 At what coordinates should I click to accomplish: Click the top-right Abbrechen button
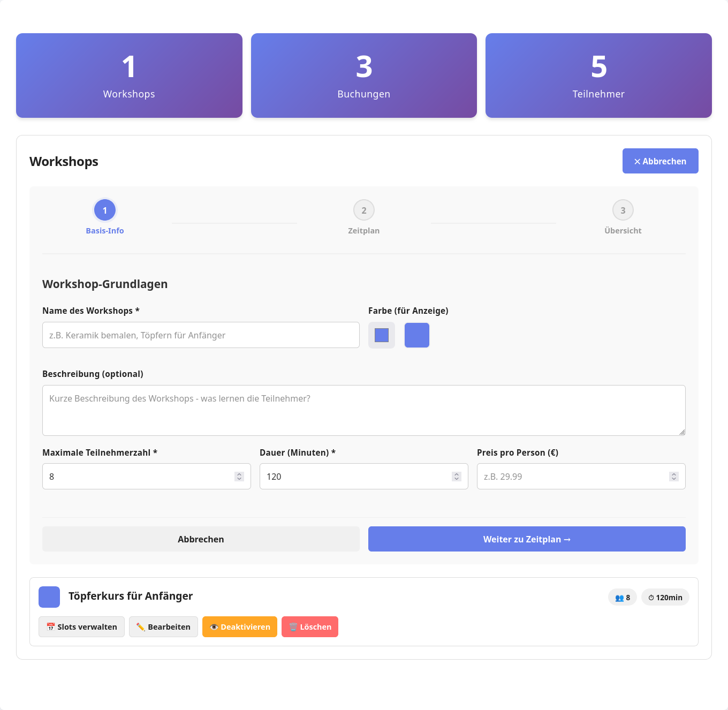pos(660,161)
